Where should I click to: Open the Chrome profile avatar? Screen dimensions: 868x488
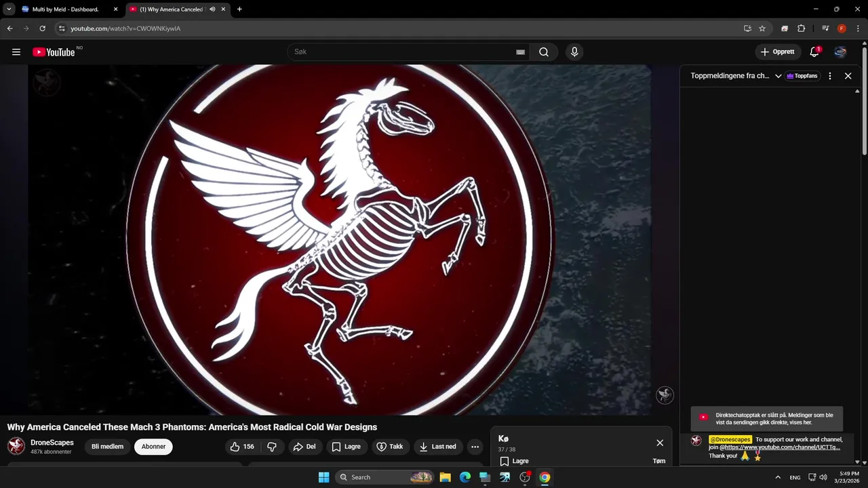point(842,28)
